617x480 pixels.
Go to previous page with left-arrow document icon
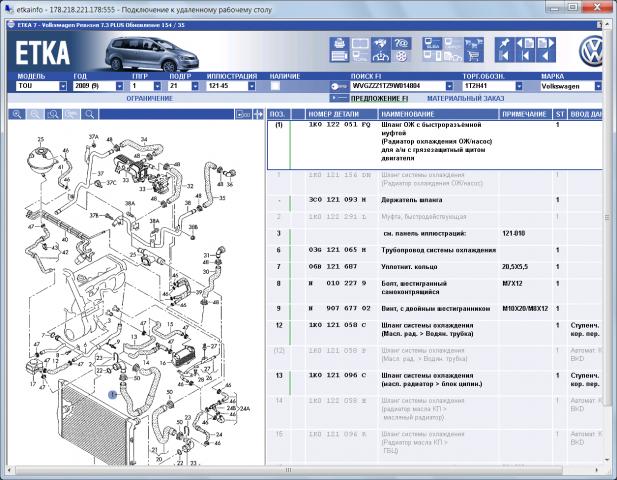[525, 43]
